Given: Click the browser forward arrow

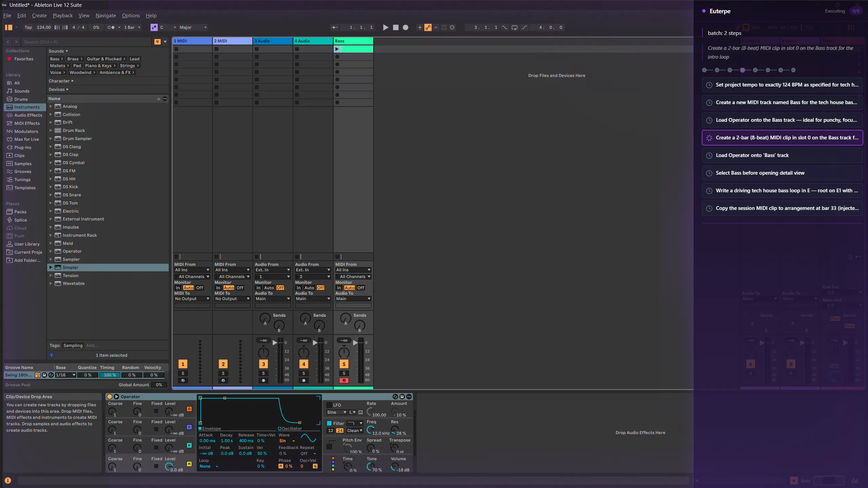Looking at the screenshot, I should 16,42.
